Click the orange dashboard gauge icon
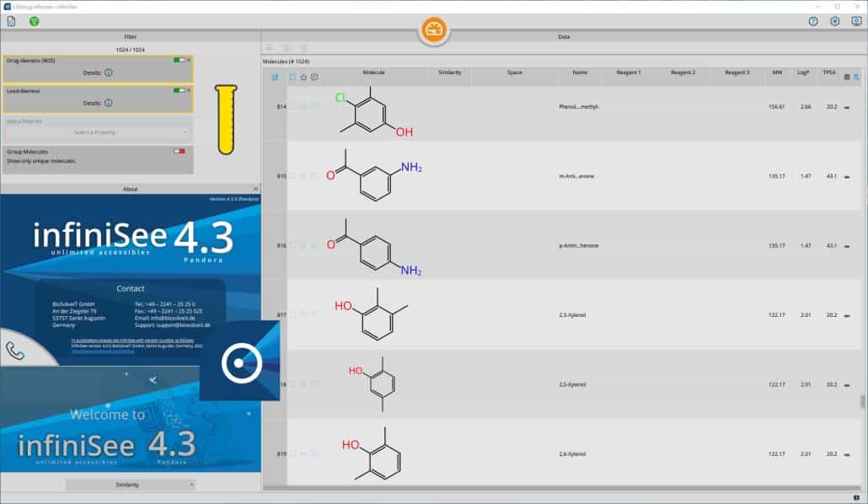 [434, 30]
